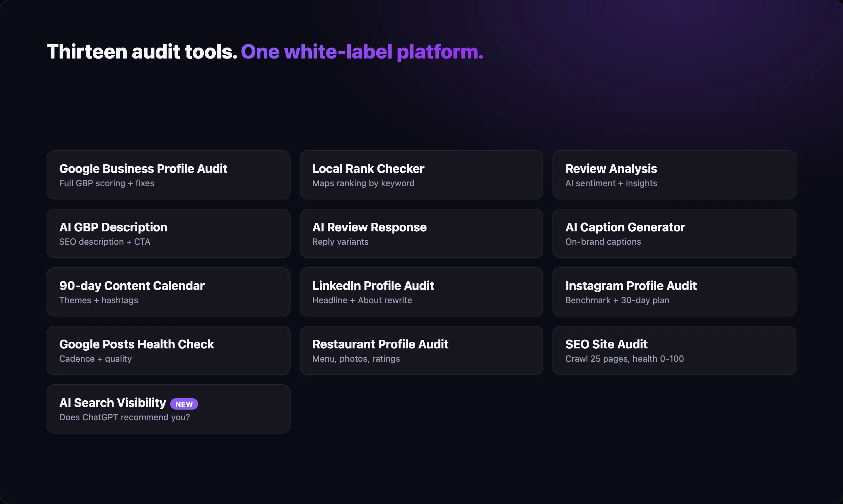Click the 'Thirteen audit tools.' heading

click(x=142, y=52)
